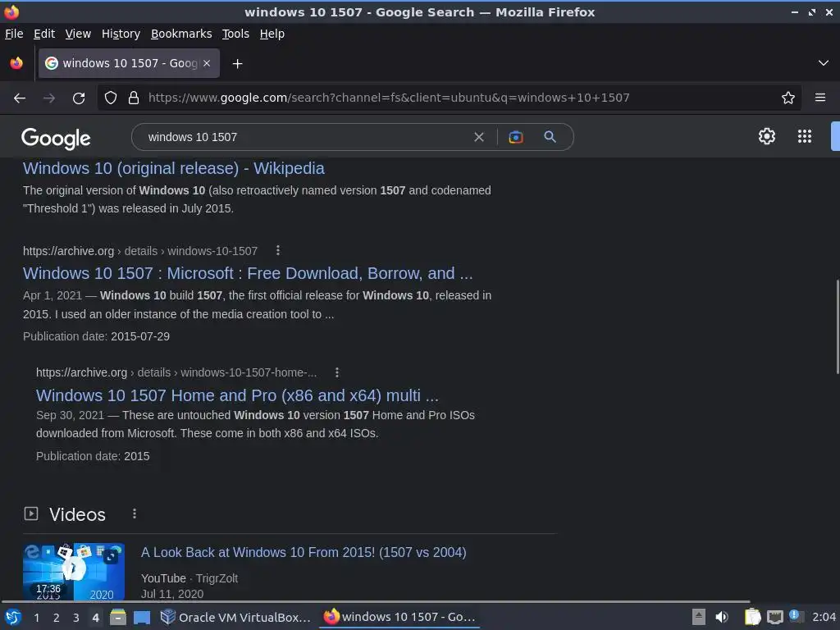Switch to workspace 3
The image size is (840, 630).
[x=76, y=618]
